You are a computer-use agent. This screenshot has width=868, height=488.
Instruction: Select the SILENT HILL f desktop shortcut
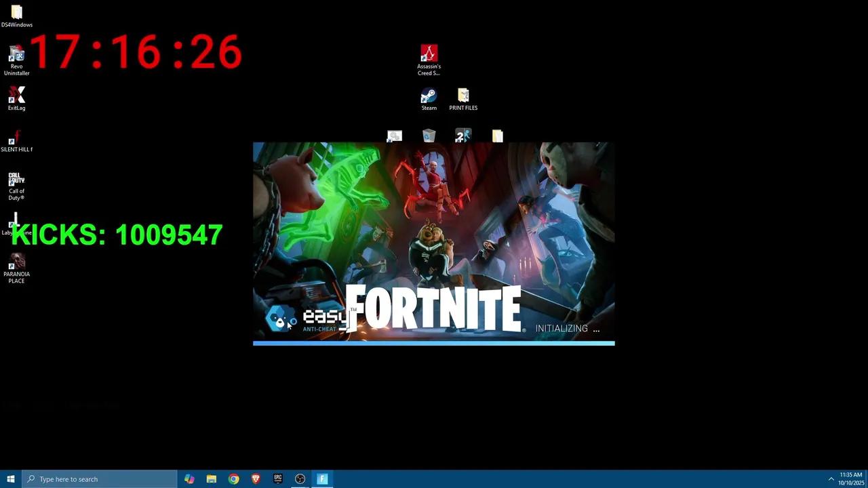(x=16, y=140)
